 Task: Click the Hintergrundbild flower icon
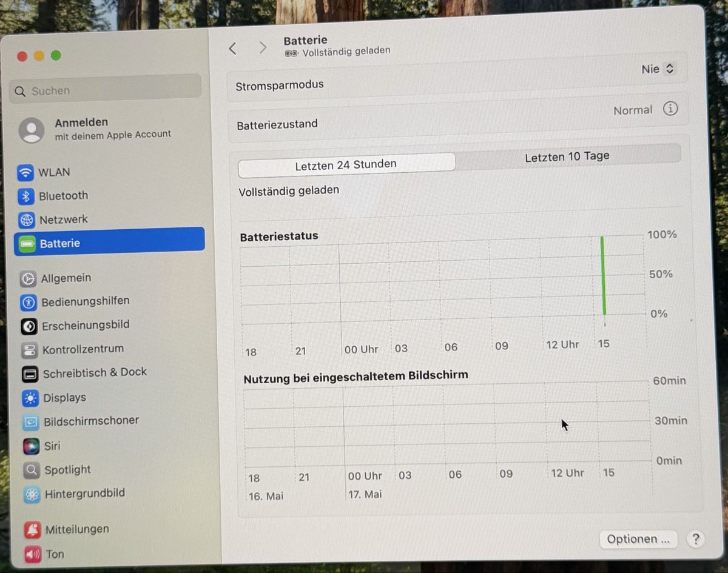click(32, 494)
